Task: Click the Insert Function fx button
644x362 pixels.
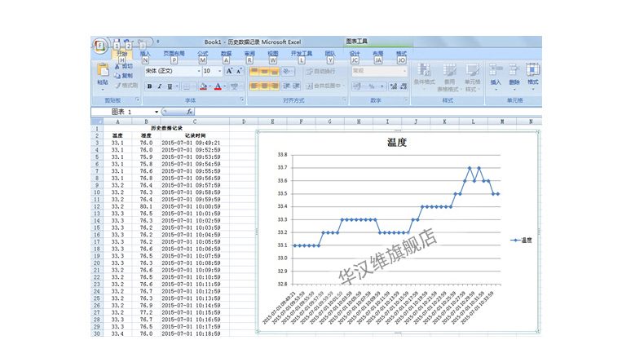Action: 189,112
